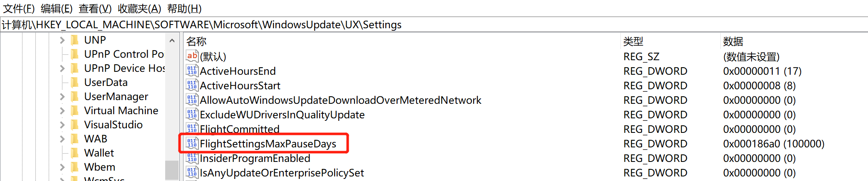Open the 收藏夹(A) favorites menu
Screen dimensions: 868x181
[x=139, y=8]
